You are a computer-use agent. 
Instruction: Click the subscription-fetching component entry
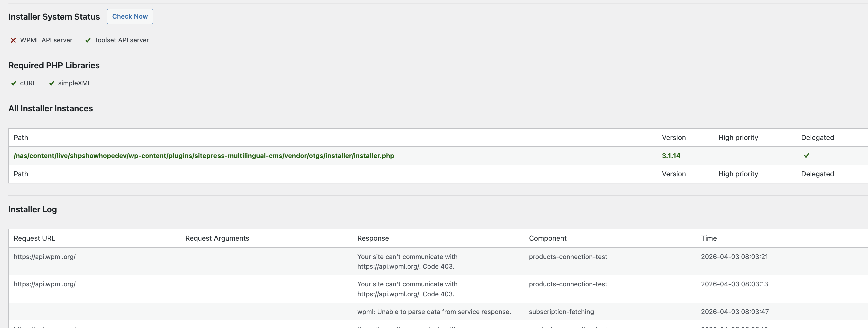coord(561,311)
